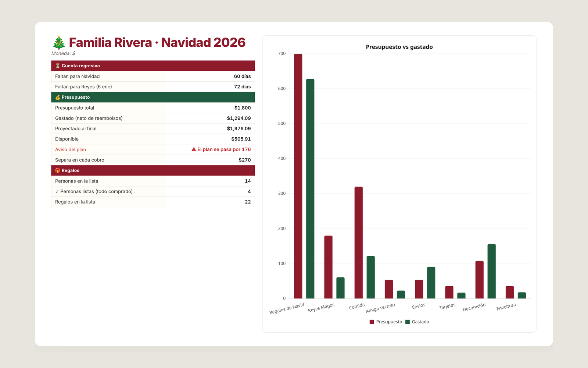The image size is (588, 368).
Task: Click the 'Separa en cada cobro' label
Action: pos(80,160)
